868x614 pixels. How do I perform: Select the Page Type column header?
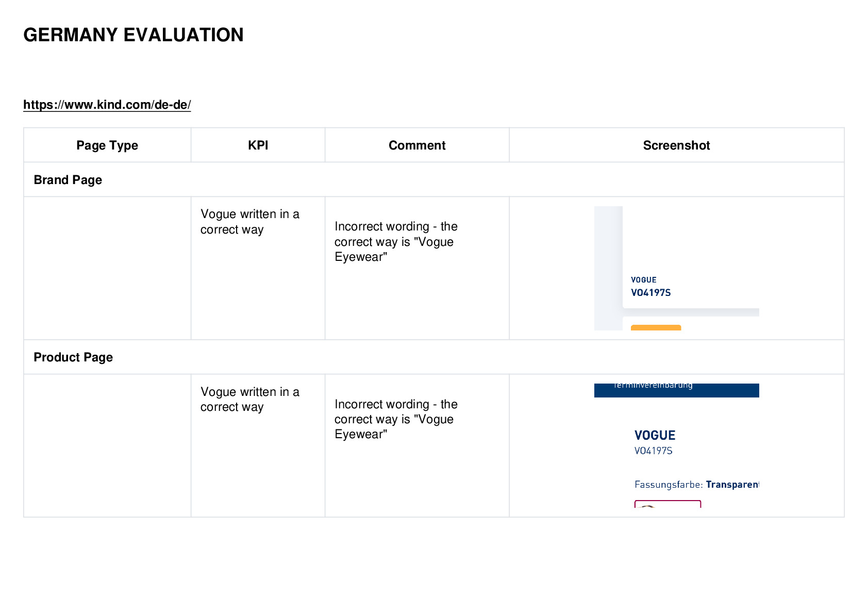coord(107,145)
